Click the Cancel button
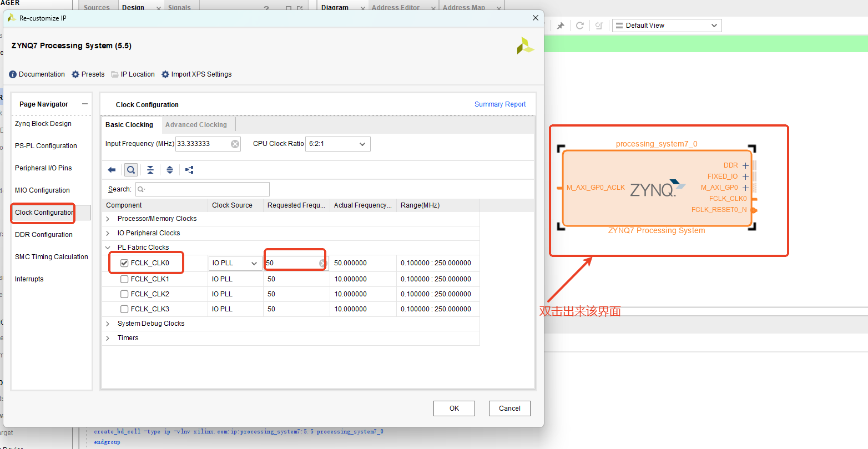 [x=509, y=408]
